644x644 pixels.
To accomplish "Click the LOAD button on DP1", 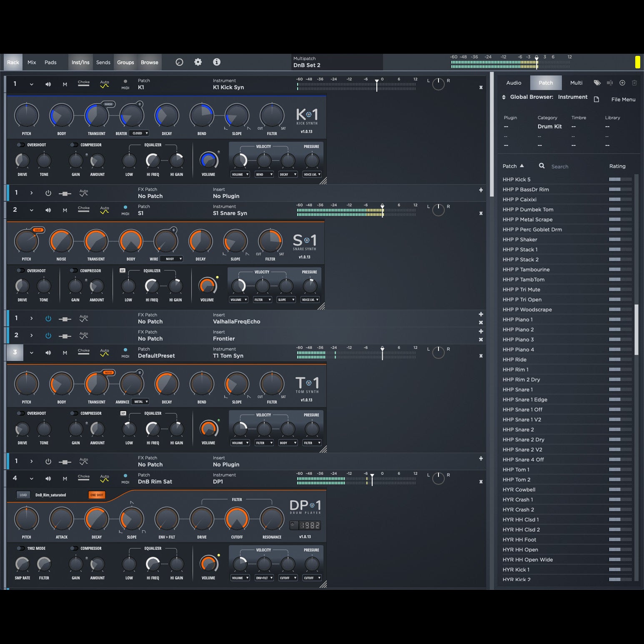I will [x=23, y=495].
